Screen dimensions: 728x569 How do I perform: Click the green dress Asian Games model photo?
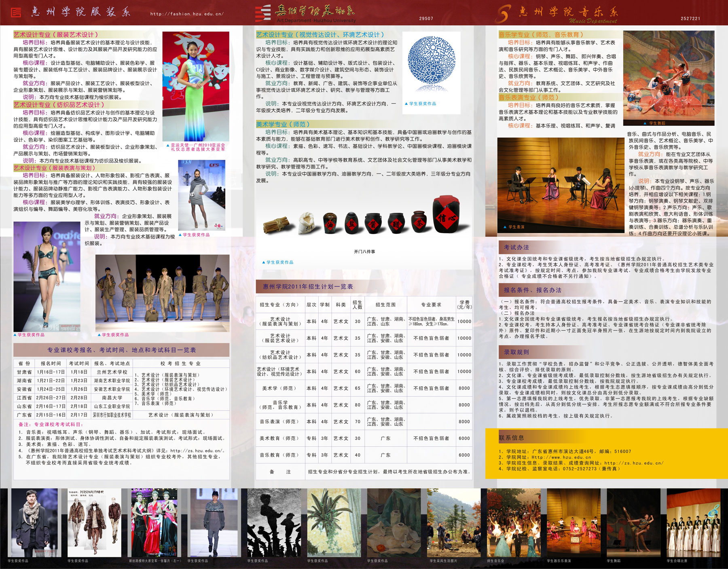pos(195,87)
